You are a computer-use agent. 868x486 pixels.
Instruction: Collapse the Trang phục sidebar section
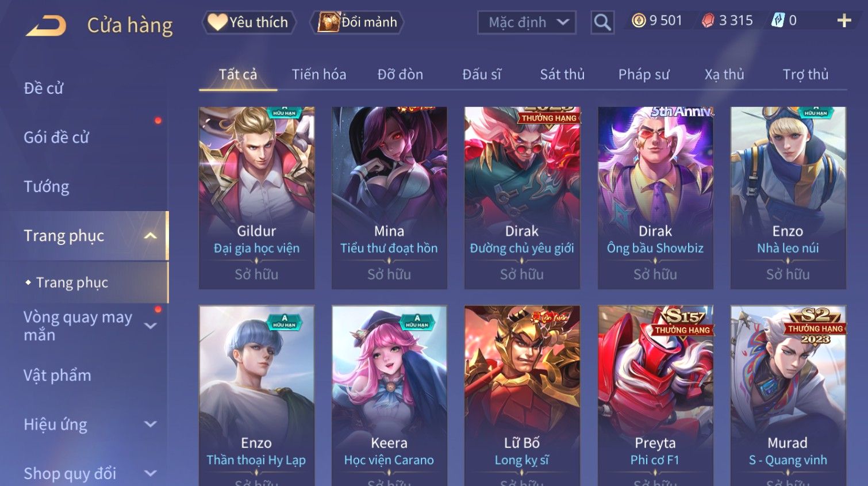tap(150, 236)
